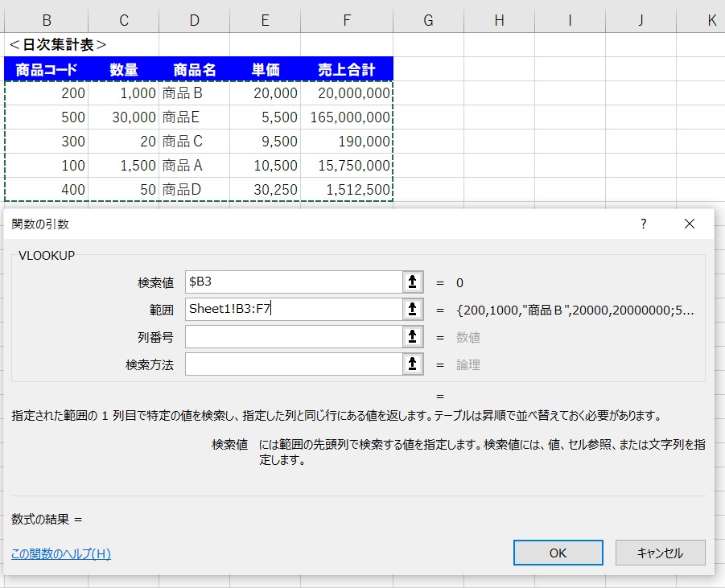Focus the 検索値 input field
The height and width of the screenshot is (588, 725).
(x=294, y=282)
